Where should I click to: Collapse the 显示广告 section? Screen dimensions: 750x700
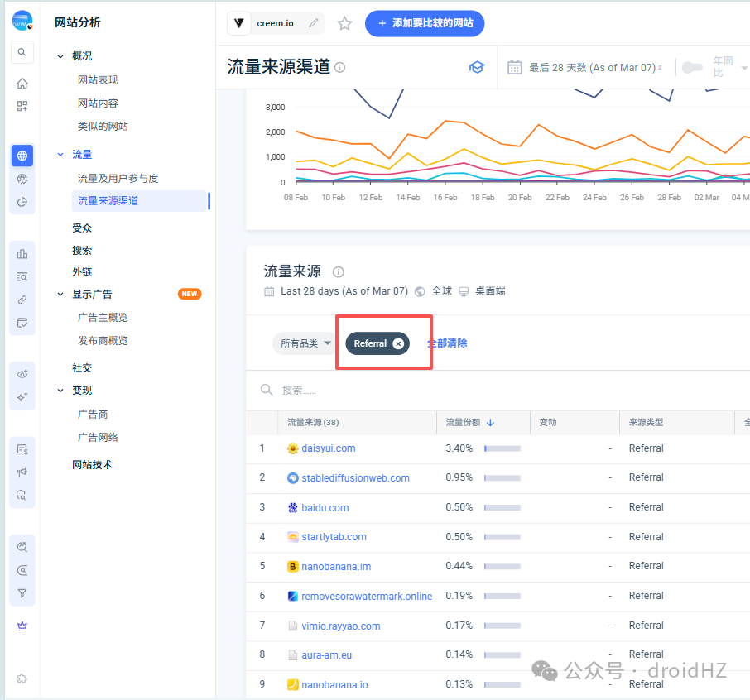60,294
